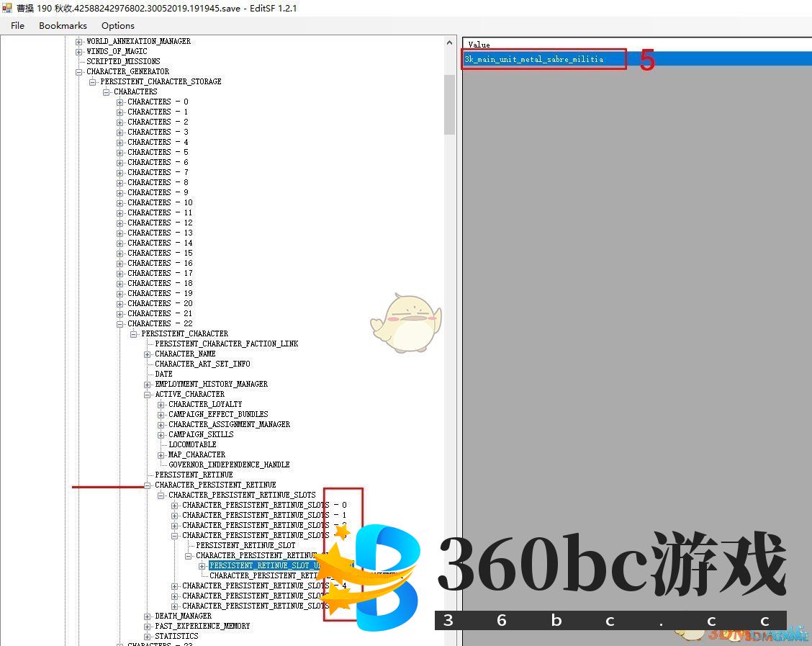Expand the CHARACTER_NAME node
Viewport: 812px width, 646px height.
click(x=148, y=354)
